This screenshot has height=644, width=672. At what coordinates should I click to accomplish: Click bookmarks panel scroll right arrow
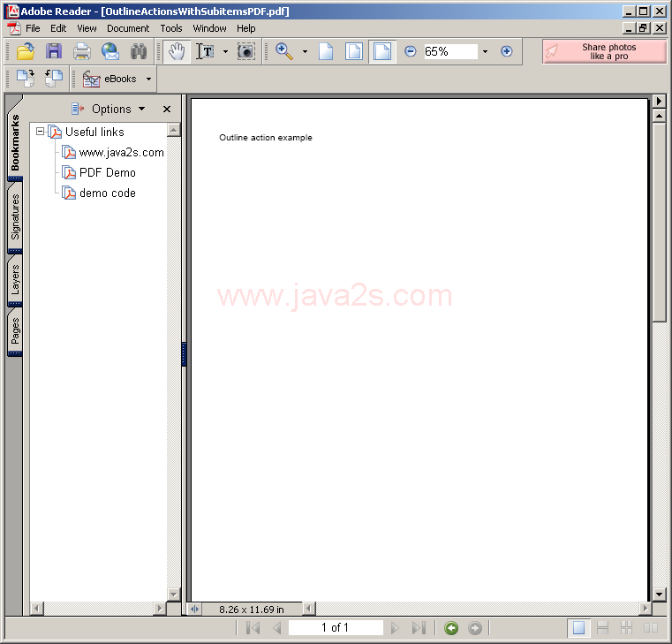tap(160, 608)
